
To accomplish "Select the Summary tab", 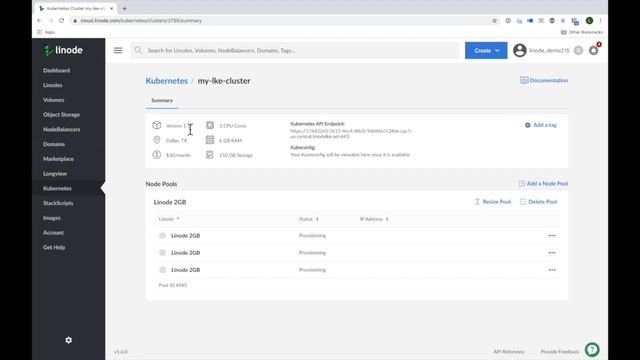I will pos(162,100).
